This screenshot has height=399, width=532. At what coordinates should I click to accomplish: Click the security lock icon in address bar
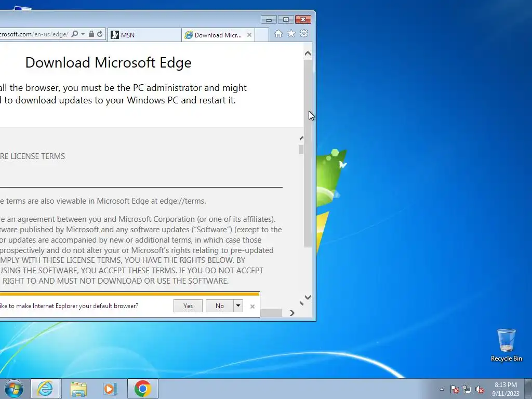[x=91, y=34]
